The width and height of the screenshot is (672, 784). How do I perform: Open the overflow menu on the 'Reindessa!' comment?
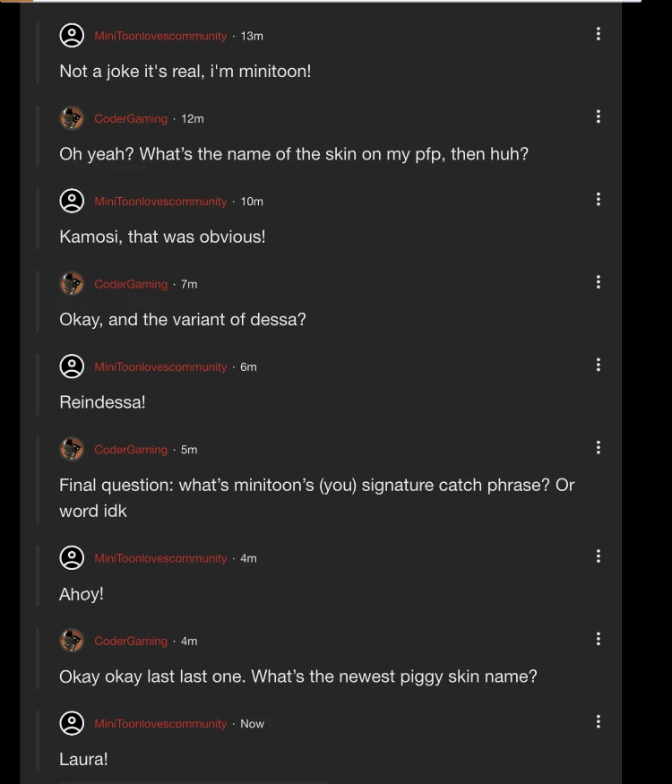click(x=599, y=365)
